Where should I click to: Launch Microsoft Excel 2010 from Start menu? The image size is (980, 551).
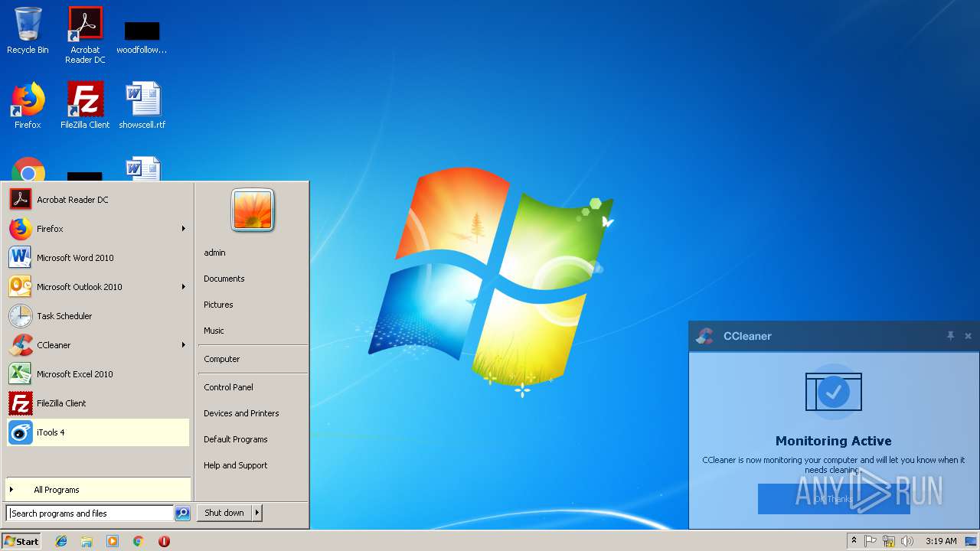pos(98,374)
